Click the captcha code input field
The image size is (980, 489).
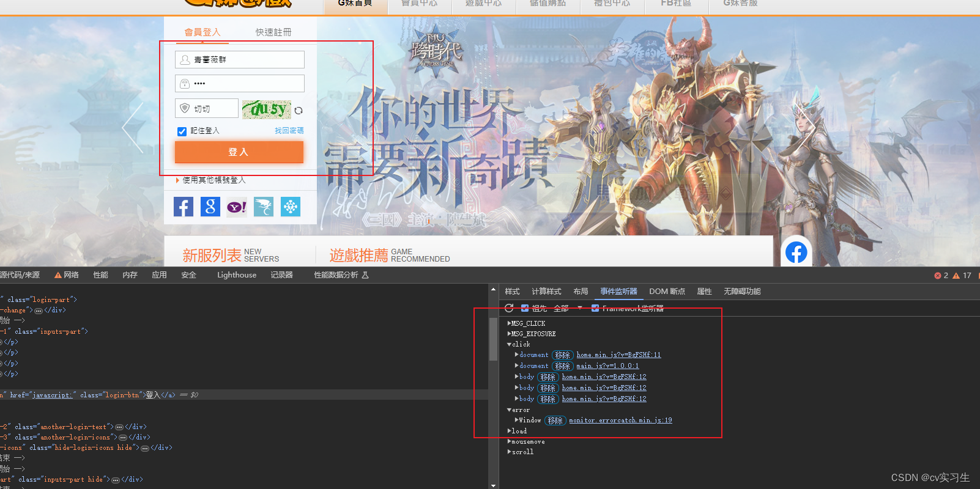[207, 108]
